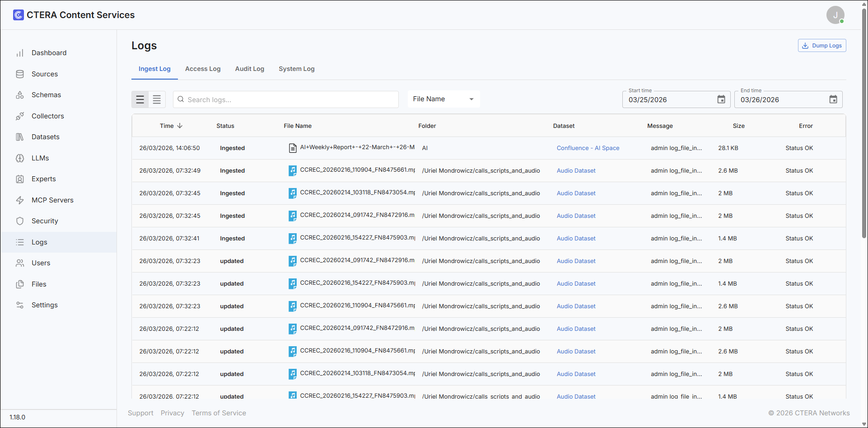Image resolution: width=868 pixels, height=428 pixels.
Task: Sort logs by Time column arrow
Action: [180, 126]
